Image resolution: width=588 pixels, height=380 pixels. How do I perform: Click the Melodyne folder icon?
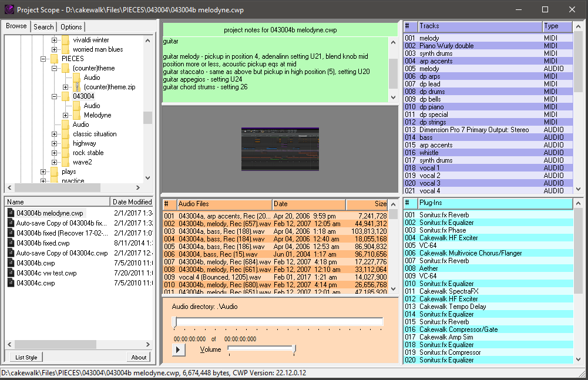(x=76, y=115)
